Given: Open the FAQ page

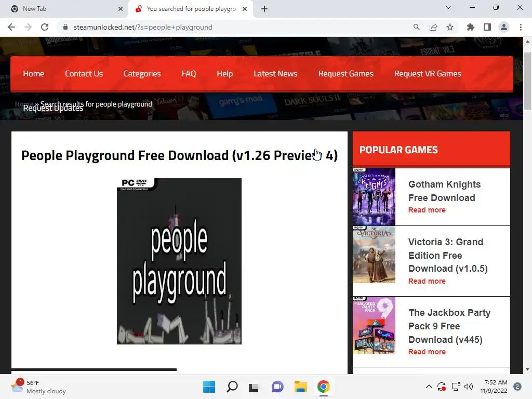Looking at the screenshot, I should [x=189, y=74].
